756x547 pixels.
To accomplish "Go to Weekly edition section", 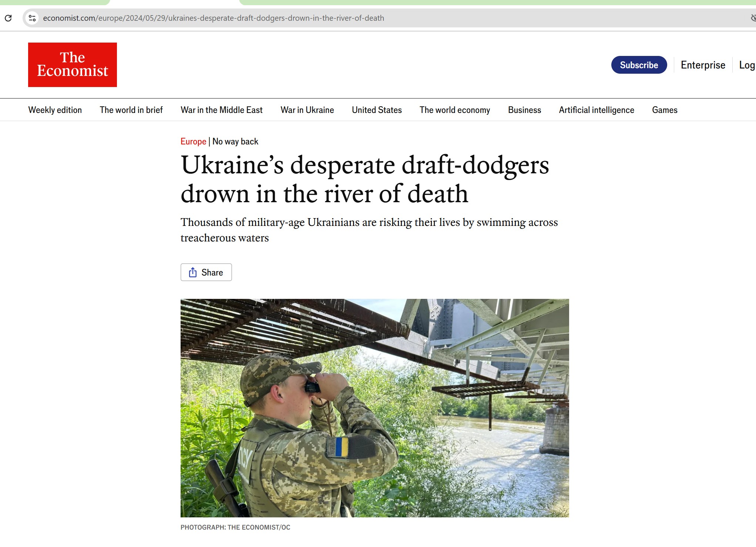I will tap(55, 110).
